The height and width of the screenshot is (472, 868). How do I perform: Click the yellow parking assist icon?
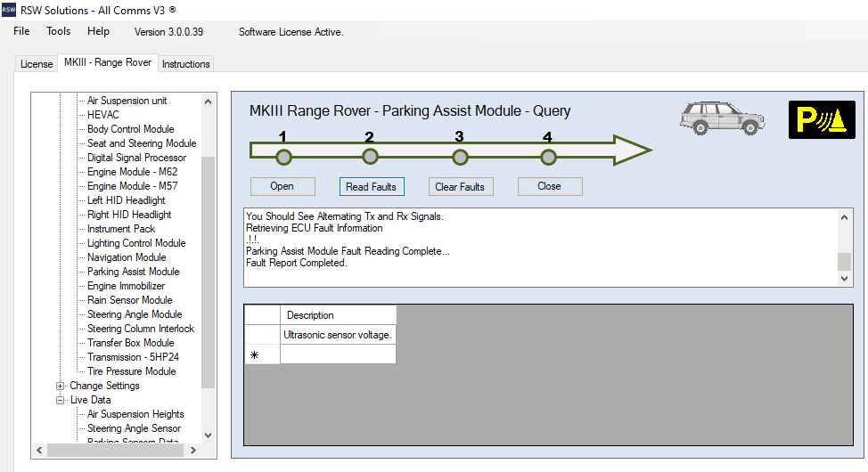pyautogui.click(x=822, y=119)
